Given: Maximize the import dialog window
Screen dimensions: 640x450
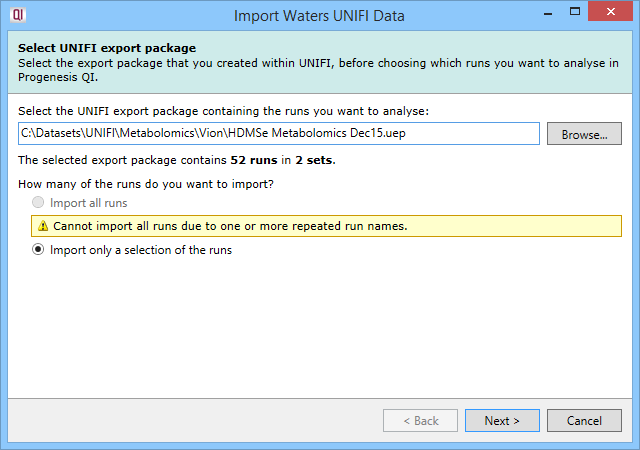Looking at the screenshot, I should 575,12.
